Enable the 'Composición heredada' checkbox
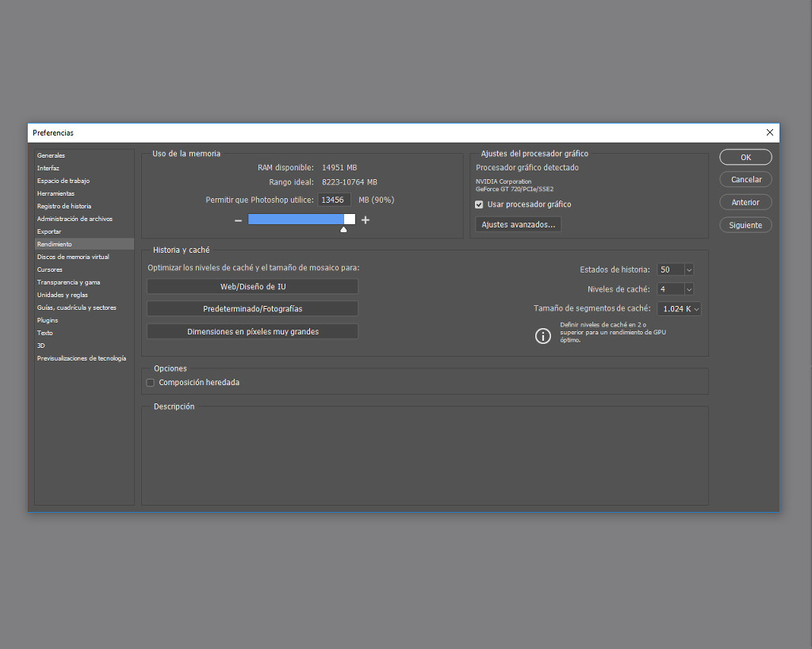The width and height of the screenshot is (812, 649). [150, 382]
